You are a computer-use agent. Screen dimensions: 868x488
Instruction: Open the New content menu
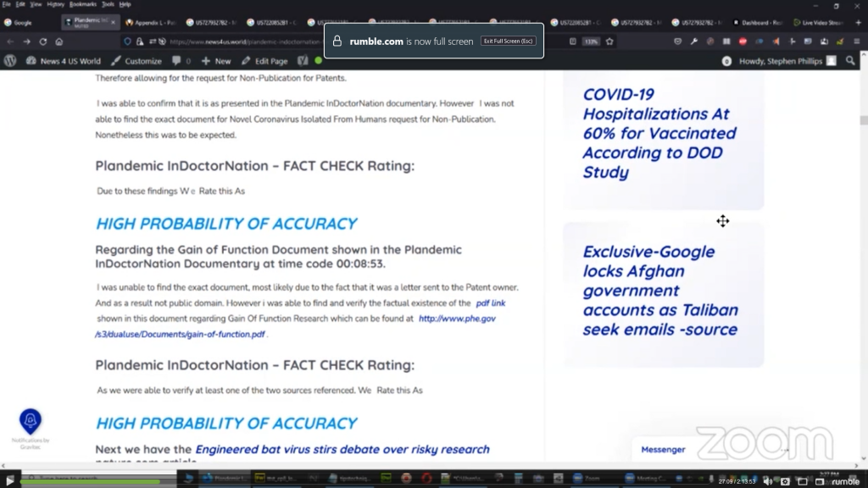216,61
